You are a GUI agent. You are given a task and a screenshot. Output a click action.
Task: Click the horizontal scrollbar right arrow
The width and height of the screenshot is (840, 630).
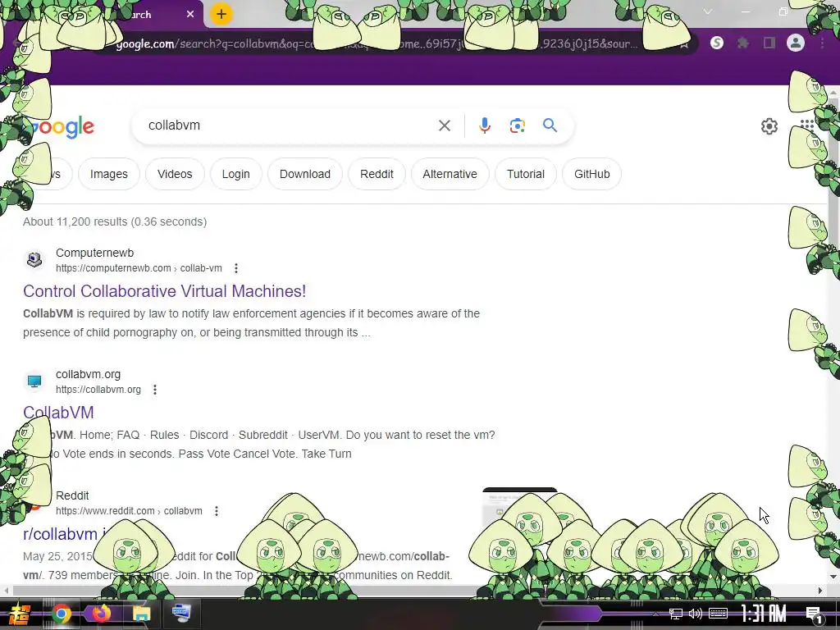pos(820,591)
